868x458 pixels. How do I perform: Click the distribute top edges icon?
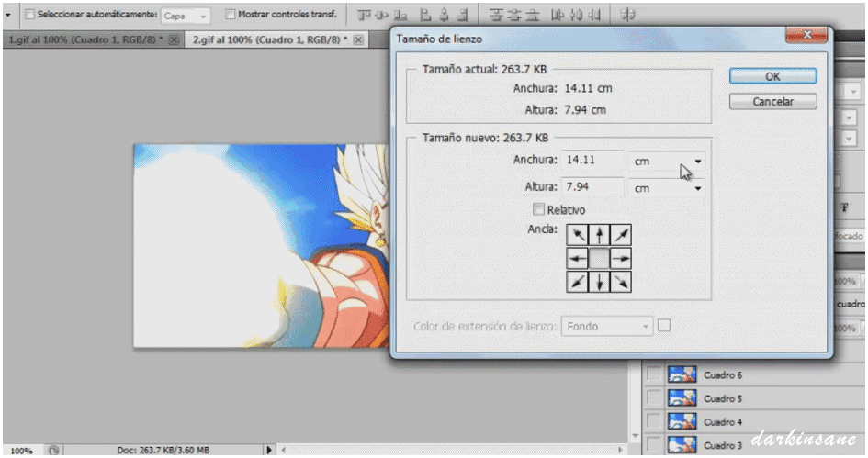pyautogui.click(x=496, y=16)
